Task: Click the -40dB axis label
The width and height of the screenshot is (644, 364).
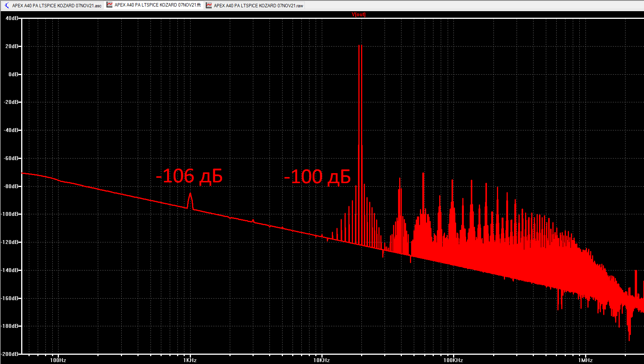Action: [x=11, y=130]
